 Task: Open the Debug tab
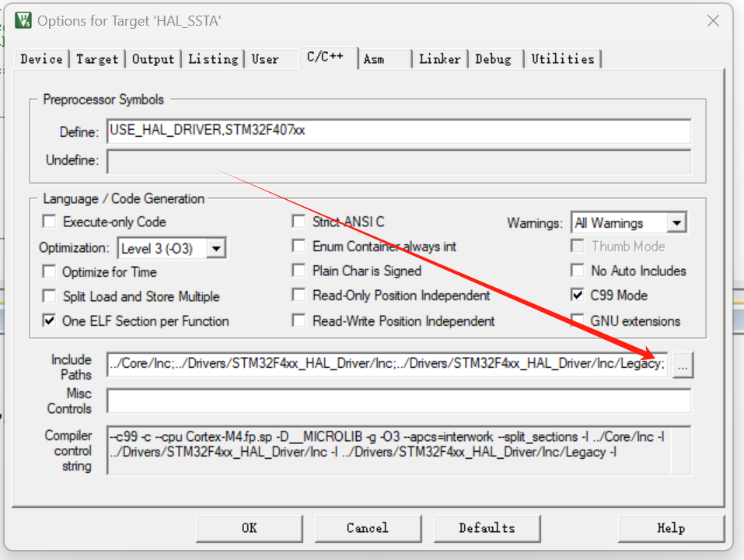coord(494,58)
